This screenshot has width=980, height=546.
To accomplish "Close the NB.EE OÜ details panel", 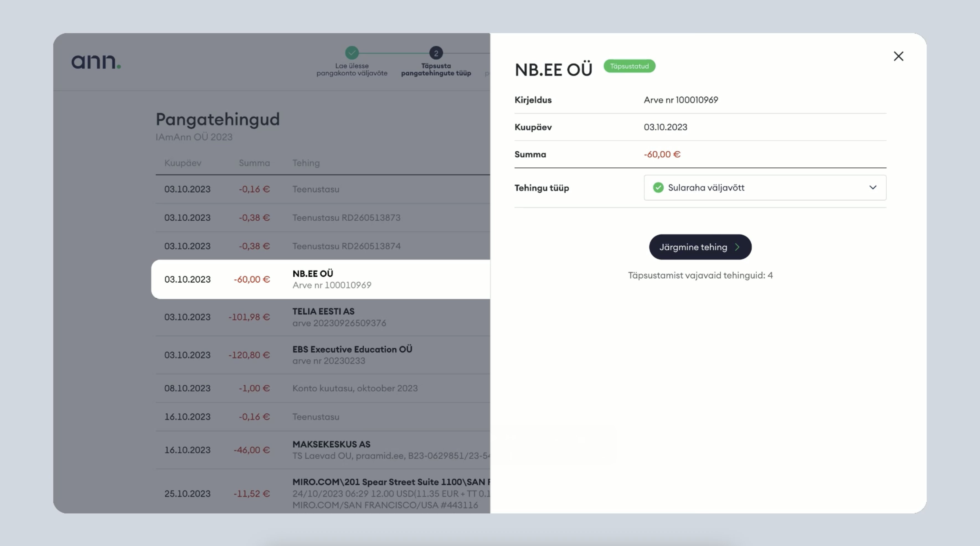I will (898, 56).
